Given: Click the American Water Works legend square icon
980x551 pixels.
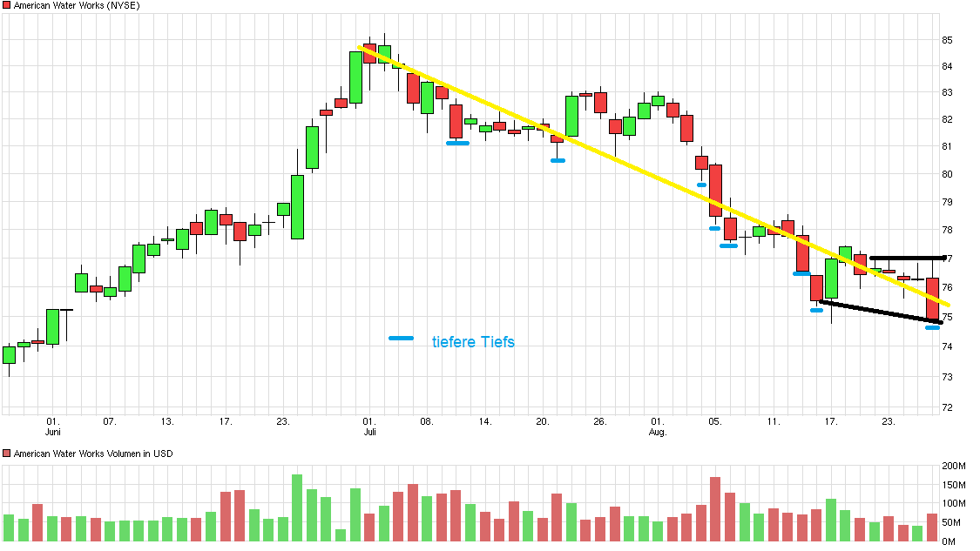Looking at the screenshot, I should pos(7,4).
